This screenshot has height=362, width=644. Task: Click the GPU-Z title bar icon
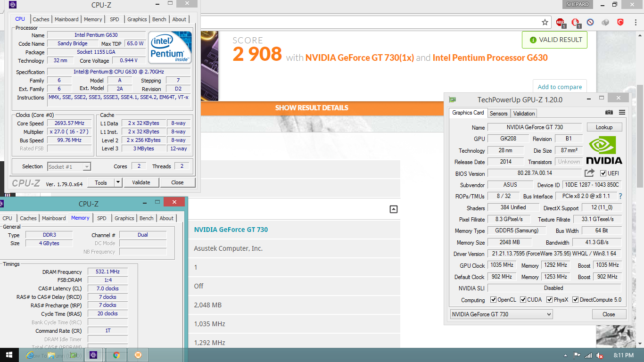point(453,99)
